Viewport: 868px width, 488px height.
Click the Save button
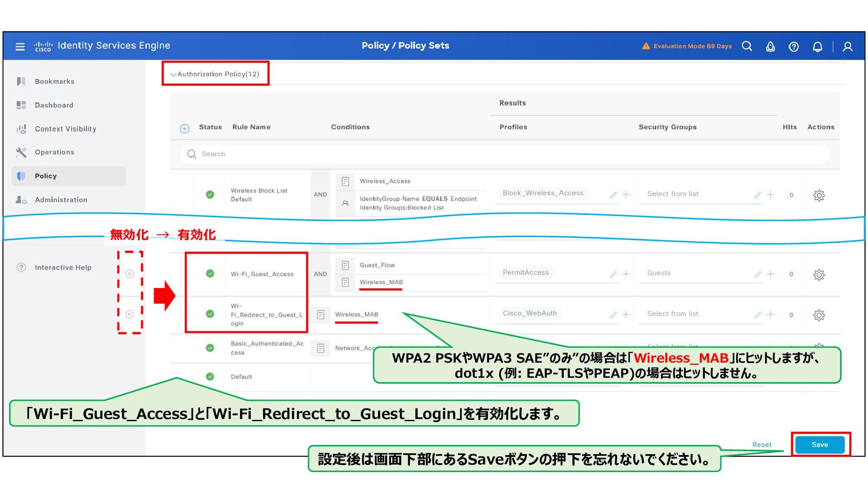pyautogui.click(x=819, y=445)
